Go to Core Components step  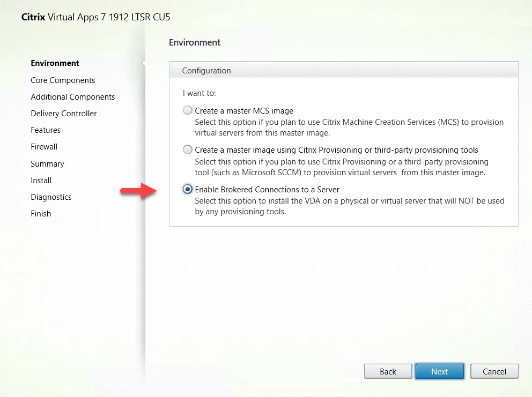(63, 80)
